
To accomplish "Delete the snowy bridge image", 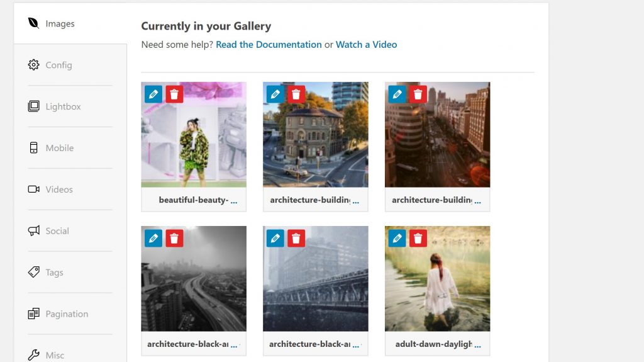I will coord(296,238).
